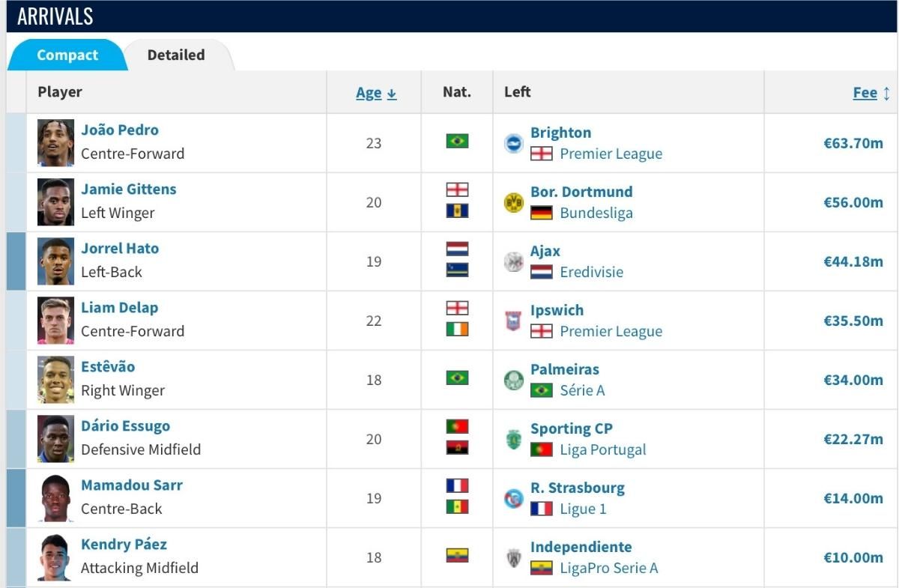Viewport: 899px width, 588px height.
Task: Click Brazil flag in João Pedro's row
Action: pyautogui.click(x=457, y=141)
